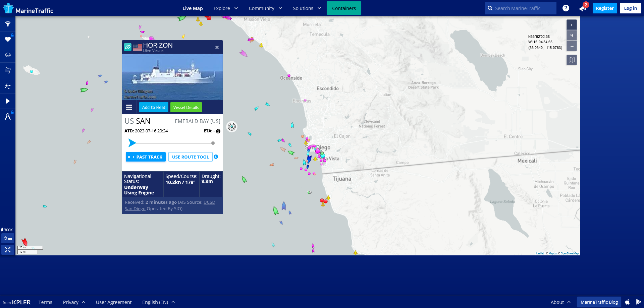This screenshot has height=308, width=644.
Task: Open the UCSD AIS source link
Action: 209,202
